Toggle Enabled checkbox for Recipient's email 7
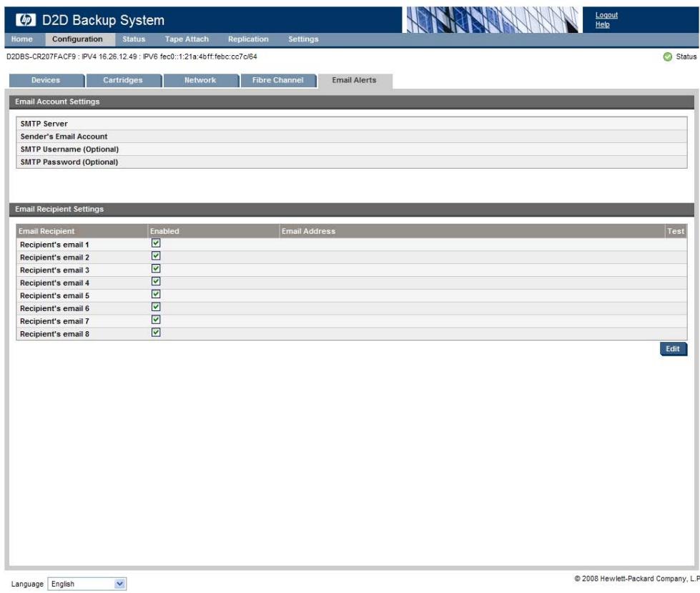Screen dimensions: 700x593 coord(156,320)
